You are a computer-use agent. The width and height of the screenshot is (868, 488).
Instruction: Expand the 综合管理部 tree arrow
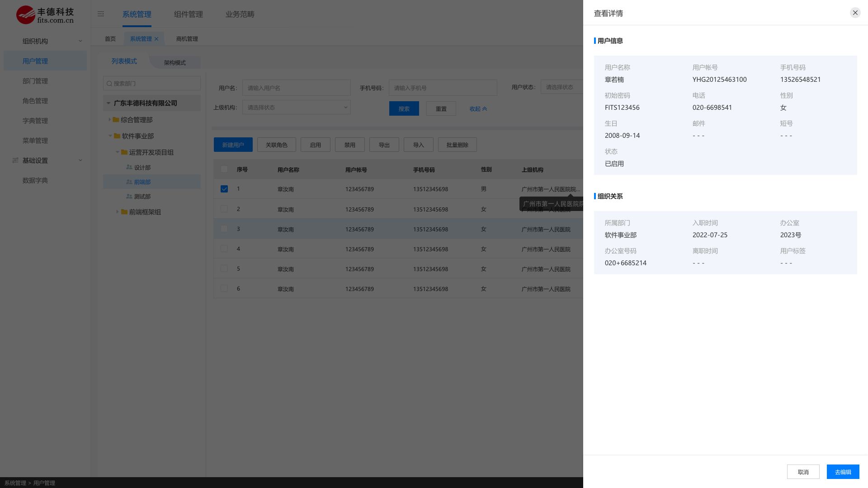tap(109, 119)
